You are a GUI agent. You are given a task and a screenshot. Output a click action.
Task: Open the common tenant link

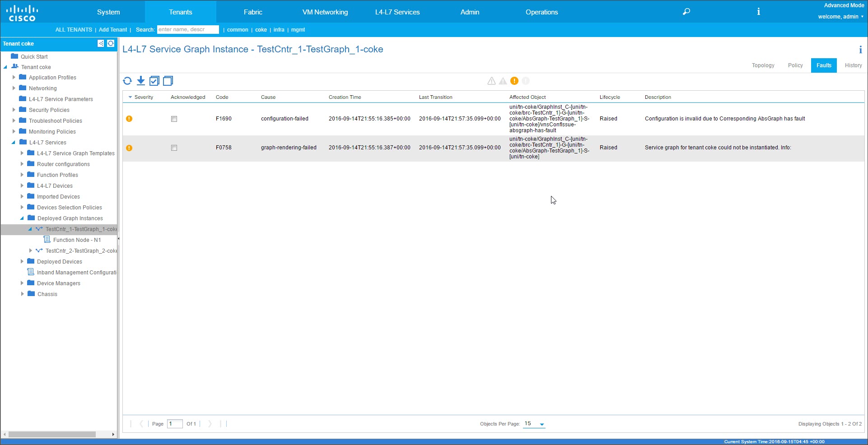[238, 30]
